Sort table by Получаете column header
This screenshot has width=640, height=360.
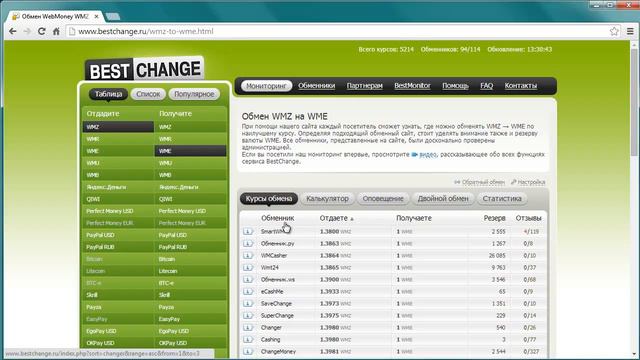[414, 218]
